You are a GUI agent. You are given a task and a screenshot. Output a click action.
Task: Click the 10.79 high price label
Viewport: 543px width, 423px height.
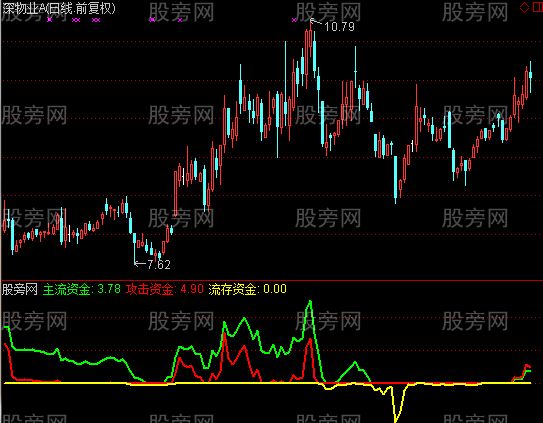click(339, 27)
